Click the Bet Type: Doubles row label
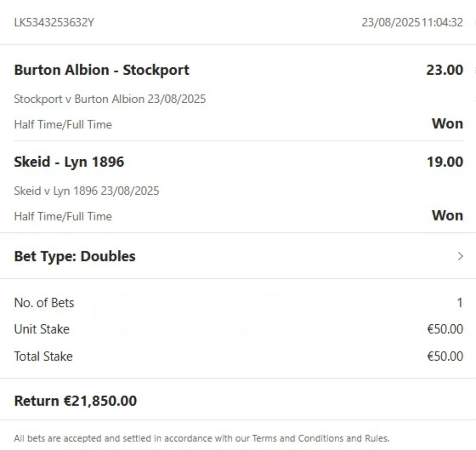Image resolution: width=476 pixels, height=450 pixels. [x=75, y=256]
